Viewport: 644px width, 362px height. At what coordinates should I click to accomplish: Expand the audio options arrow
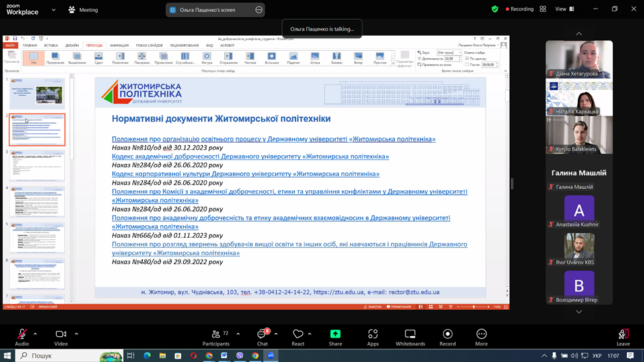(35, 334)
